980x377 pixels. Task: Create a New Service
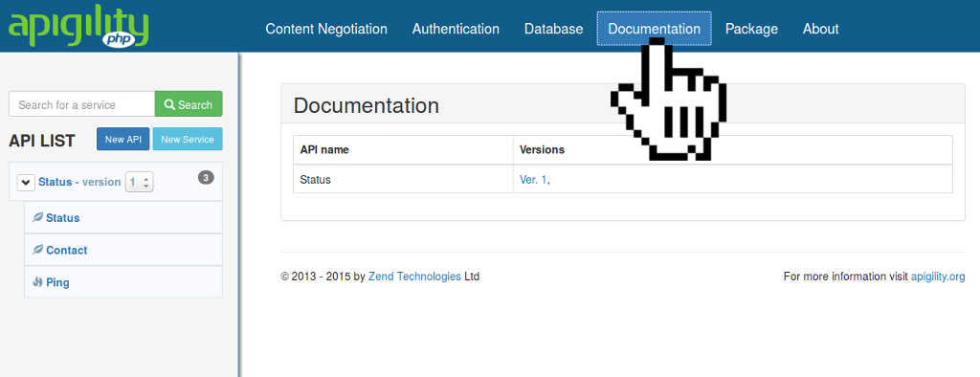coord(188,140)
